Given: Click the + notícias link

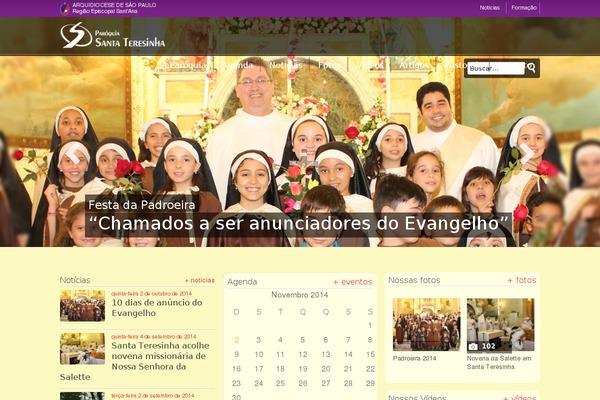Looking at the screenshot, I should [200, 280].
